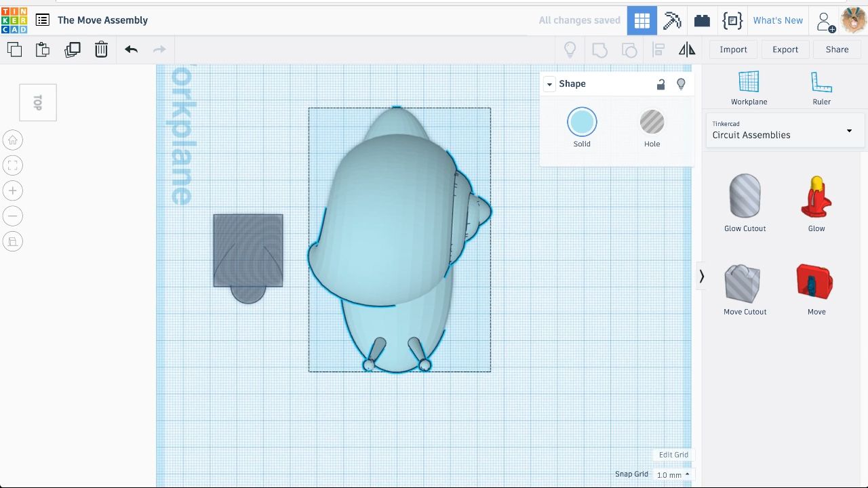Activate the Mirror tool
868x488 pixels.
click(687, 49)
